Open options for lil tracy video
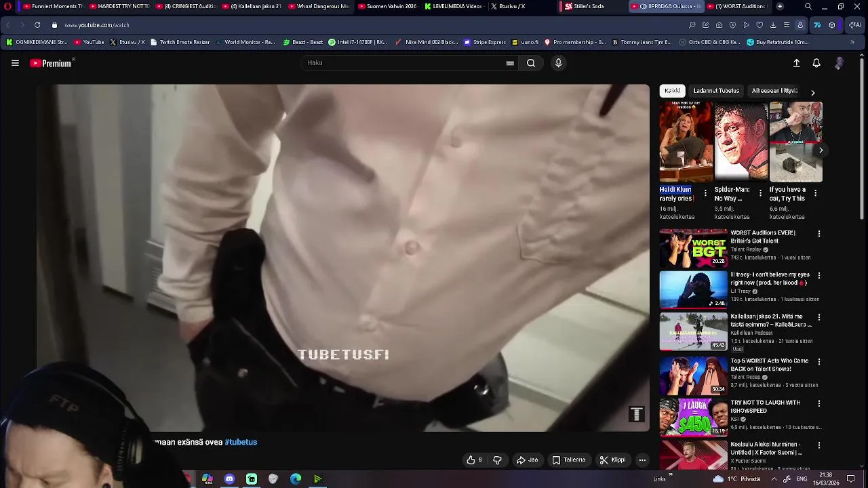Screen dimensions: 868x488 (x=818, y=276)
